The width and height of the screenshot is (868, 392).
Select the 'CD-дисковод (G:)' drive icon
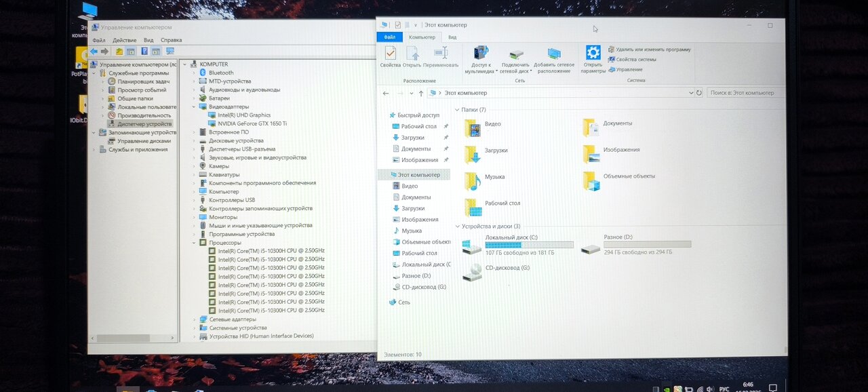tap(472, 271)
